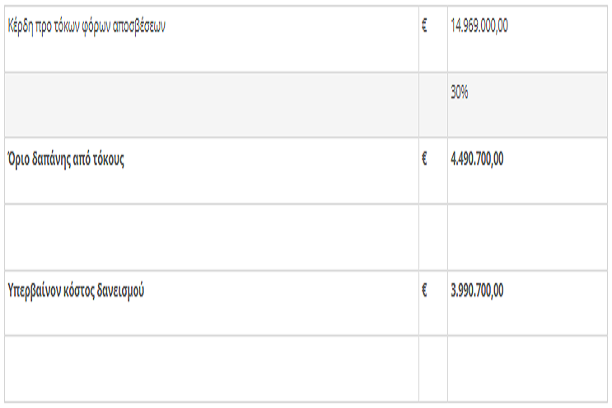
Task: Select the 14.969.000,00 amount cell
Action: pyautogui.click(x=527, y=39)
